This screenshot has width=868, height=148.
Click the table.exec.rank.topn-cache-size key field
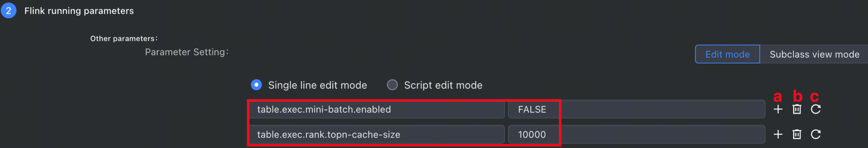(x=377, y=135)
